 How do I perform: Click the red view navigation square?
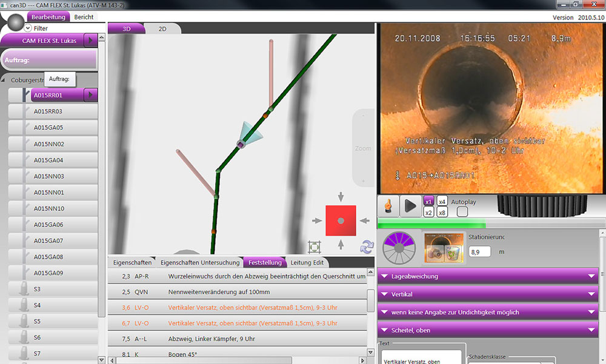[341, 221]
